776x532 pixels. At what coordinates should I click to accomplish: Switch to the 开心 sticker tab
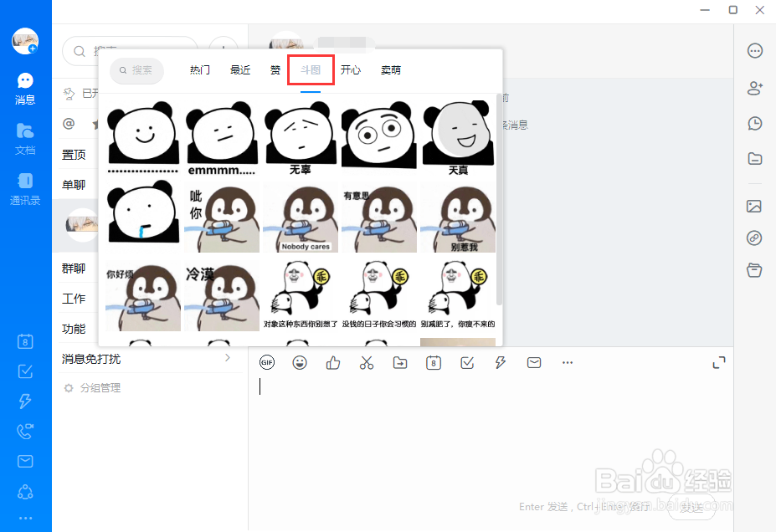click(x=351, y=70)
